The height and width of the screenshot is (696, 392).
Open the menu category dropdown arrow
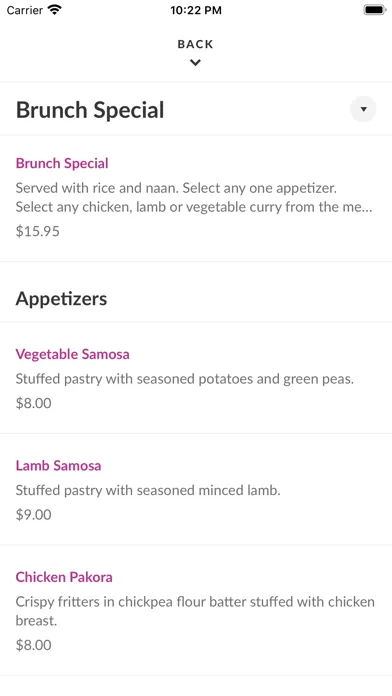pos(363,109)
